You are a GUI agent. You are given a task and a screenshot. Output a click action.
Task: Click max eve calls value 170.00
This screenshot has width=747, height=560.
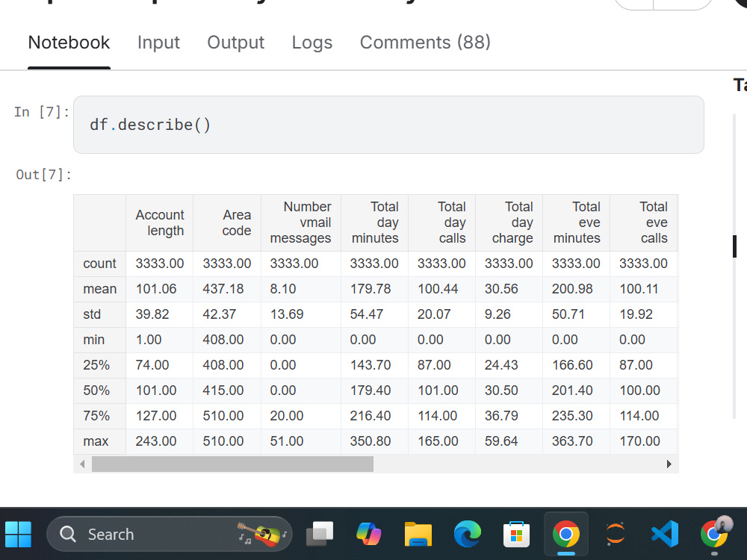(x=640, y=441)
